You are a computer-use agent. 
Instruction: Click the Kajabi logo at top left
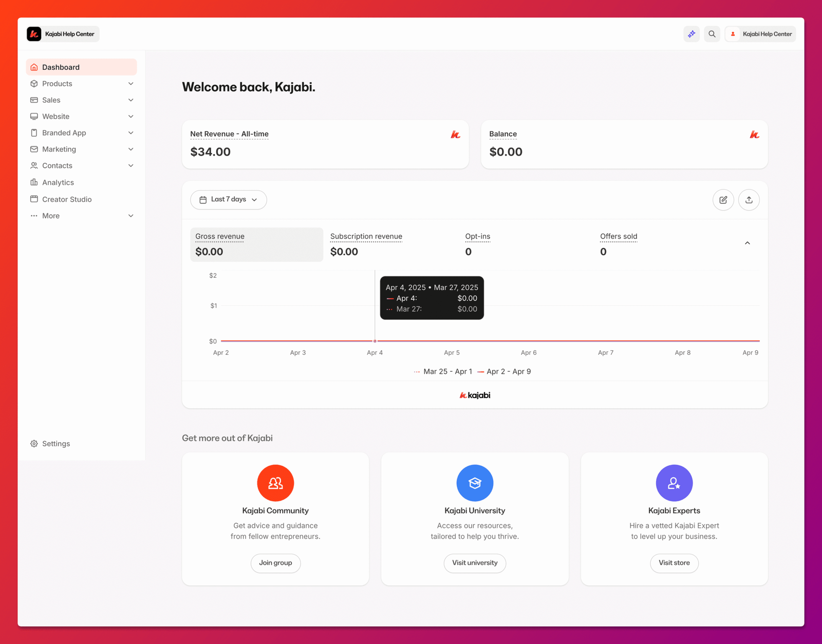pyautogui.click(x=34, y=34)
